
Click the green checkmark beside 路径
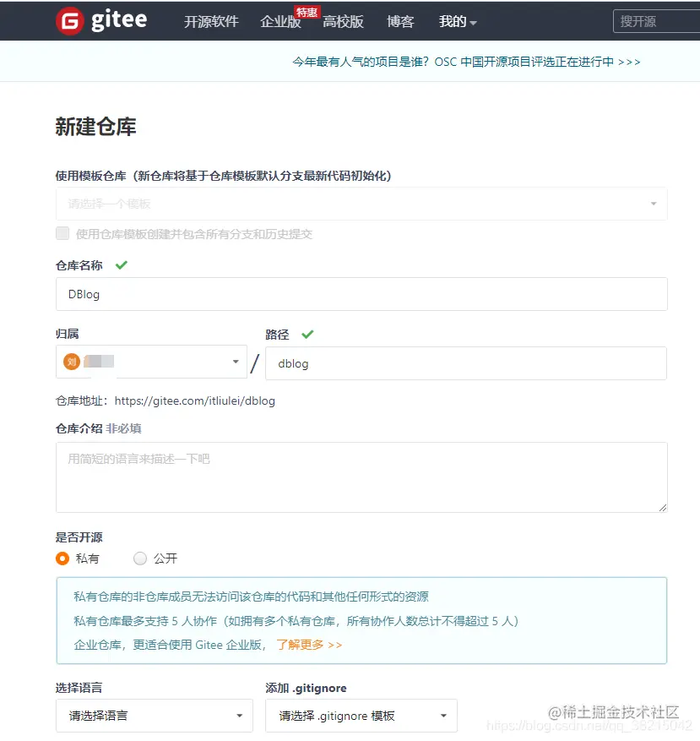[x=307, y=334]
